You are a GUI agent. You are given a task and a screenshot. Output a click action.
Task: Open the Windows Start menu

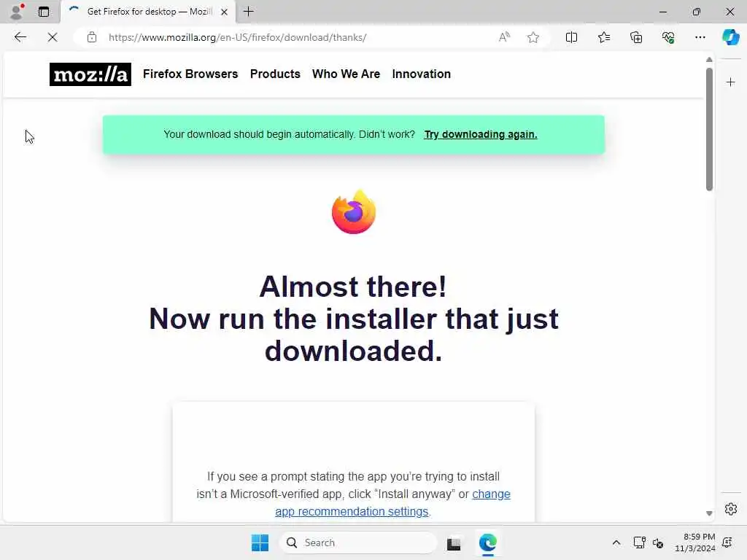pos(260,542)
